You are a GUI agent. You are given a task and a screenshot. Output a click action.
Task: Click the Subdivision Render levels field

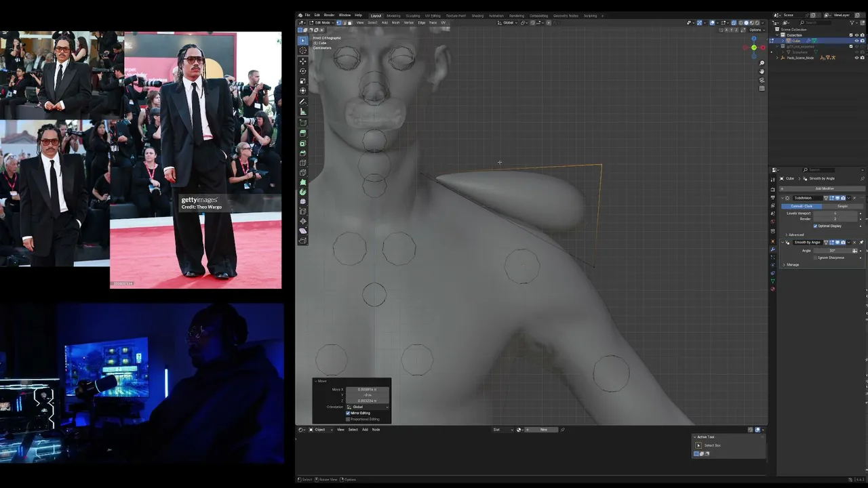(x=835, y=219)
